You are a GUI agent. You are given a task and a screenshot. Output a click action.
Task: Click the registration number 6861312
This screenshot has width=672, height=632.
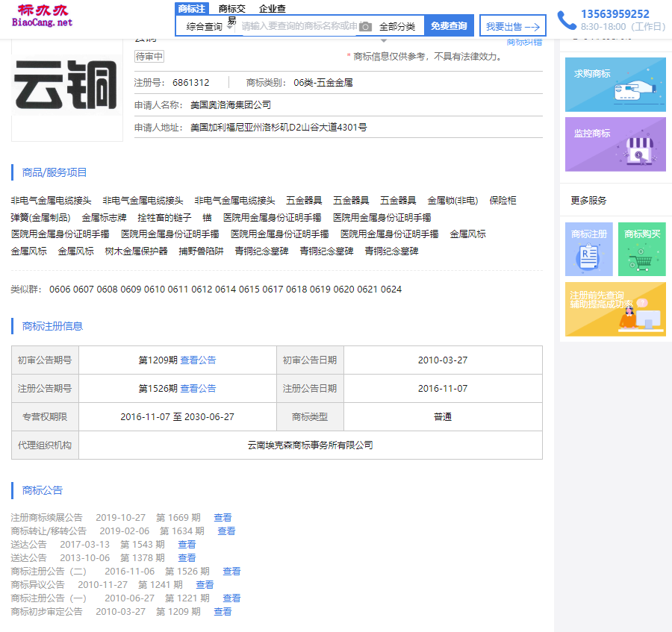click(191, 83)
